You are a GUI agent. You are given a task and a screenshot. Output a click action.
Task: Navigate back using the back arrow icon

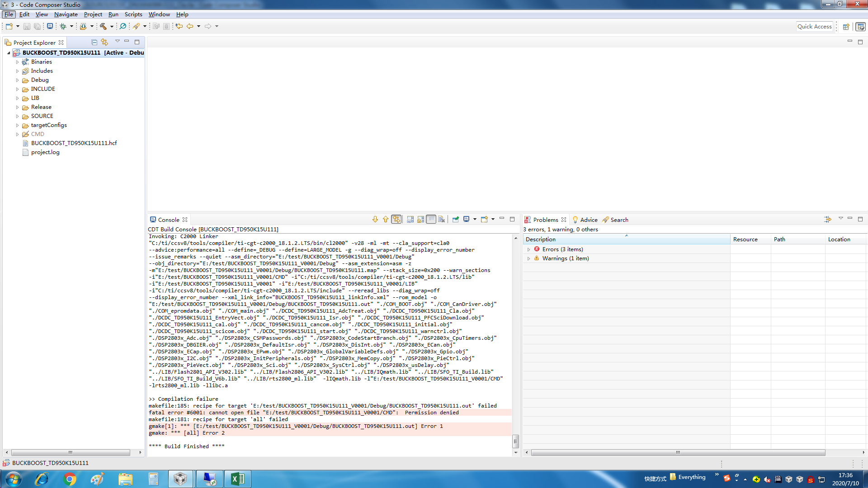[192, 26]
